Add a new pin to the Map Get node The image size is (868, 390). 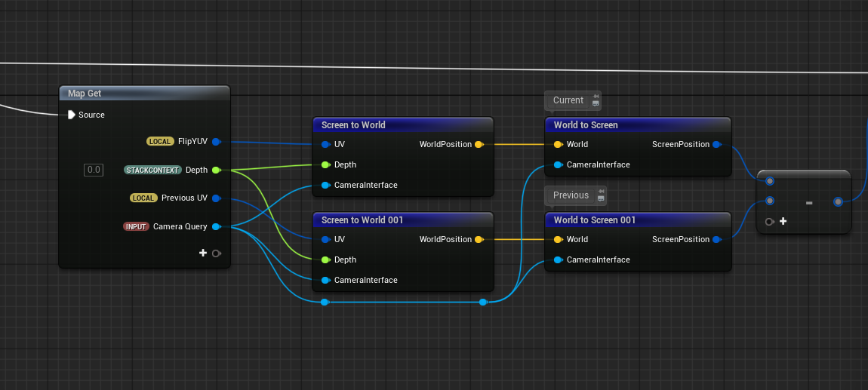pyautogui.click(x=203, y=253)
